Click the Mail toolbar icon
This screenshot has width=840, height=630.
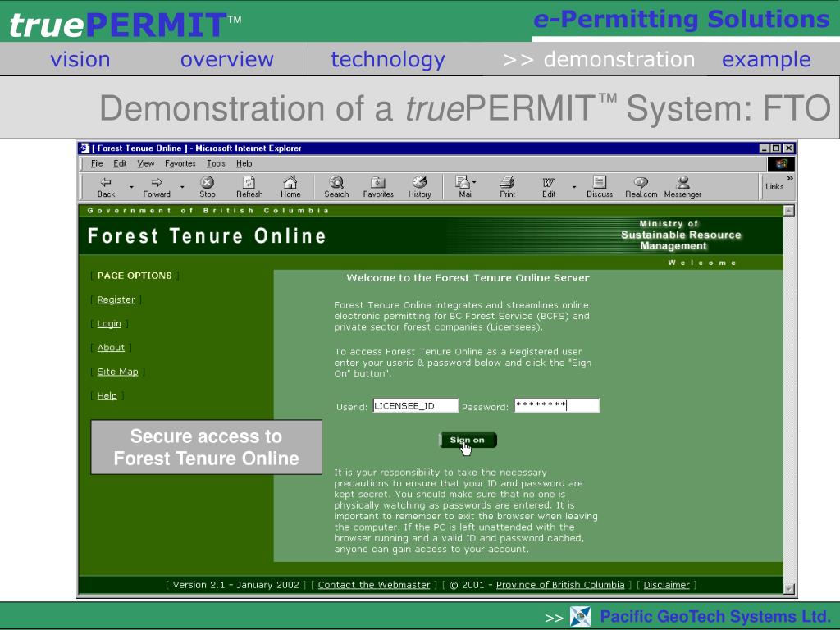pyautogui.click(x=463, y=182)
